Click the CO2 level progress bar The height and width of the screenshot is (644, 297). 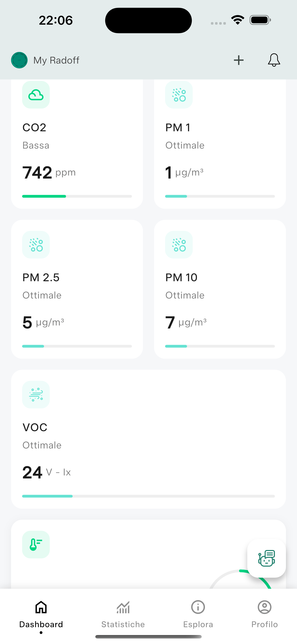(77, 196)
